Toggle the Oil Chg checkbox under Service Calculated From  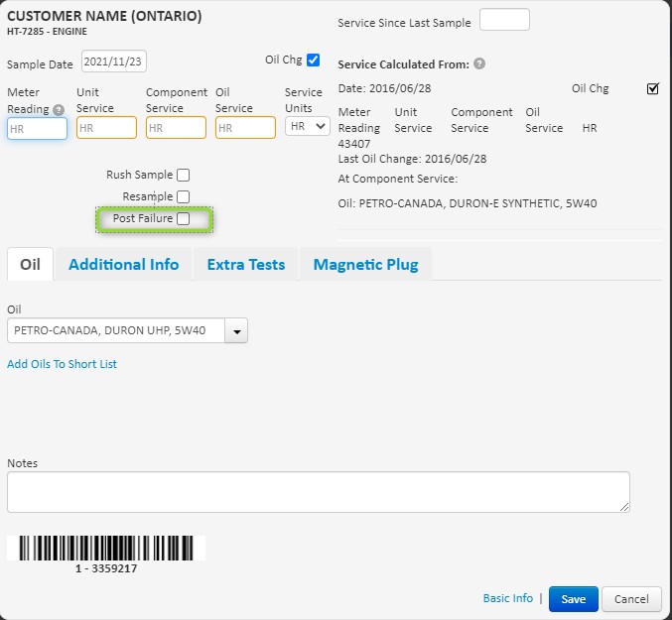tap(652, 88)
